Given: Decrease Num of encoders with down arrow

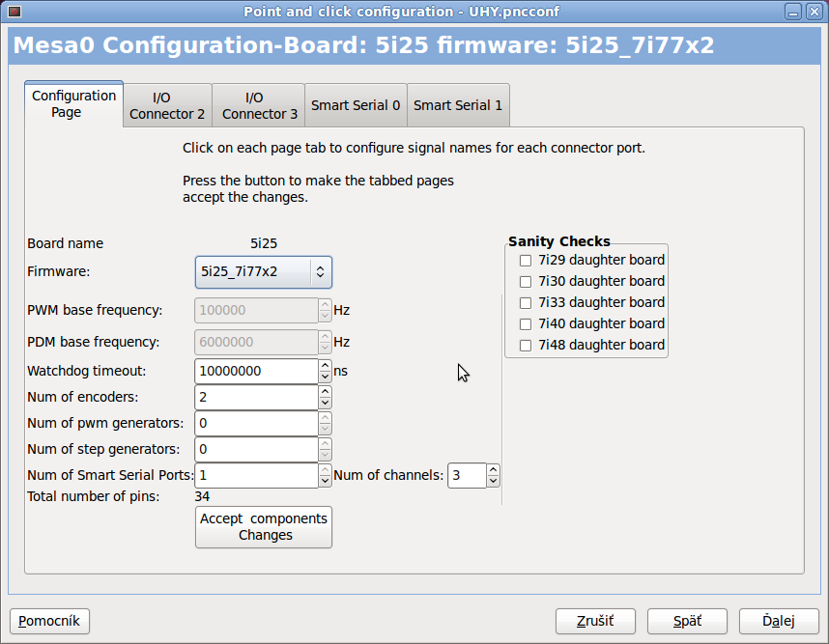Looking at the screenshot, I should point(325,403).
